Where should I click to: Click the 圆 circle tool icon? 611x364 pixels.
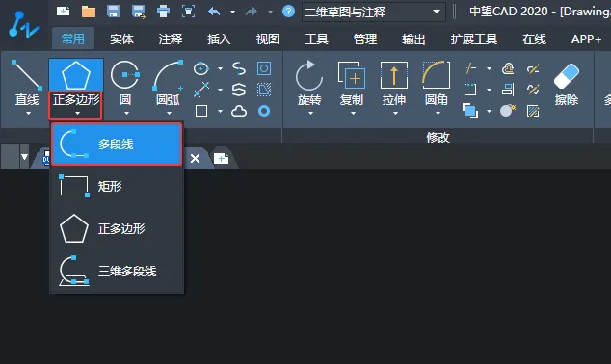coord(125,75)
